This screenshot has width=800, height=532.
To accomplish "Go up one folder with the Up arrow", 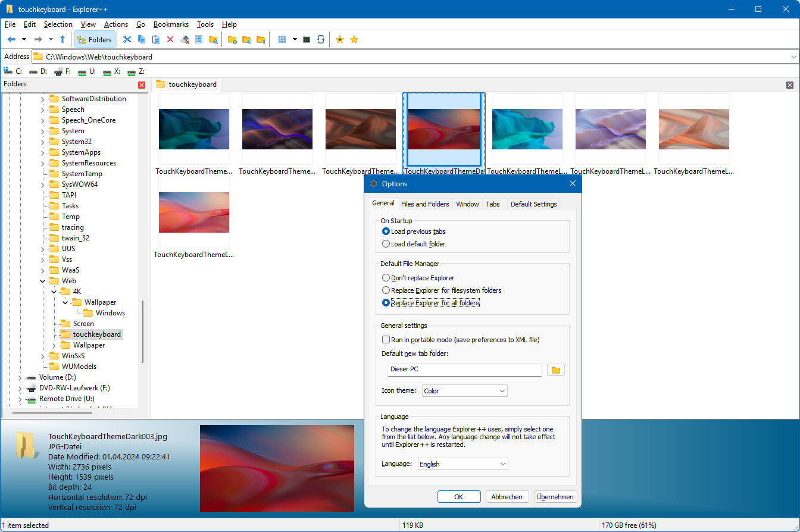I will pos(62,39).
